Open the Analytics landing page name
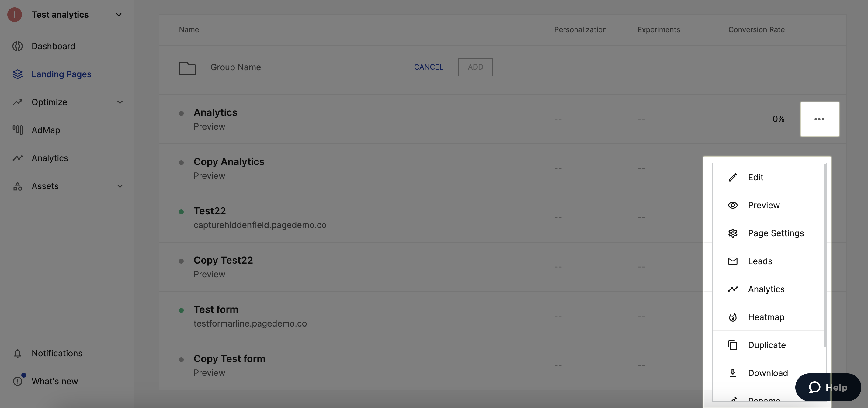The image size is (868, 408). 215,112
